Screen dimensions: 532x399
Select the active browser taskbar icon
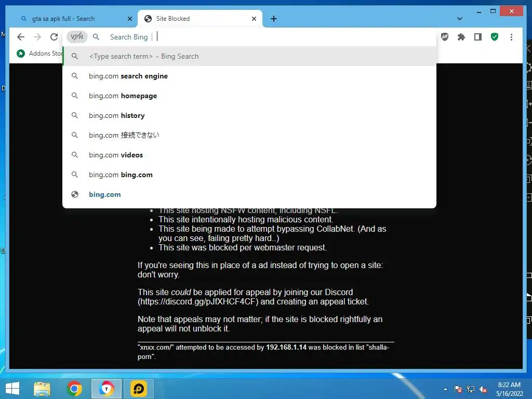[107, 389]
